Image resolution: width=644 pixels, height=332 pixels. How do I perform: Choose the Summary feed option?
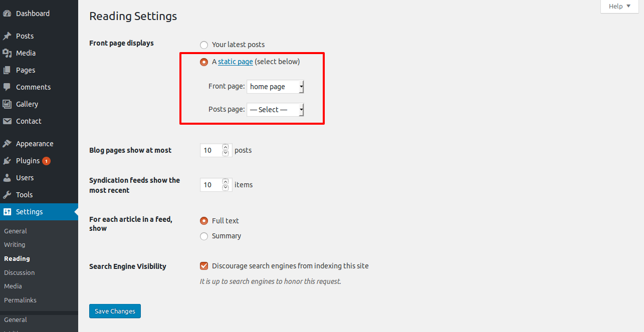(204, 236)
